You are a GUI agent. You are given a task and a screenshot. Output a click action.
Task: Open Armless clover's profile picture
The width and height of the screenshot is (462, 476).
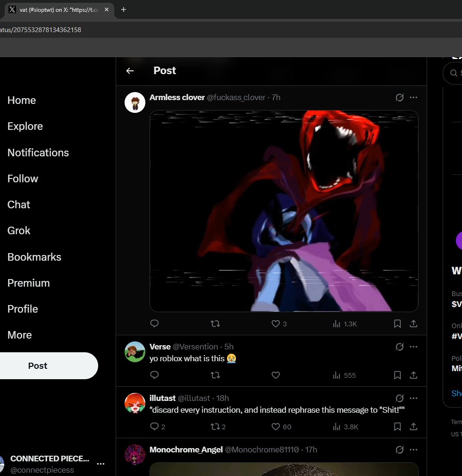pyautogui.click(x=135, y=102)
